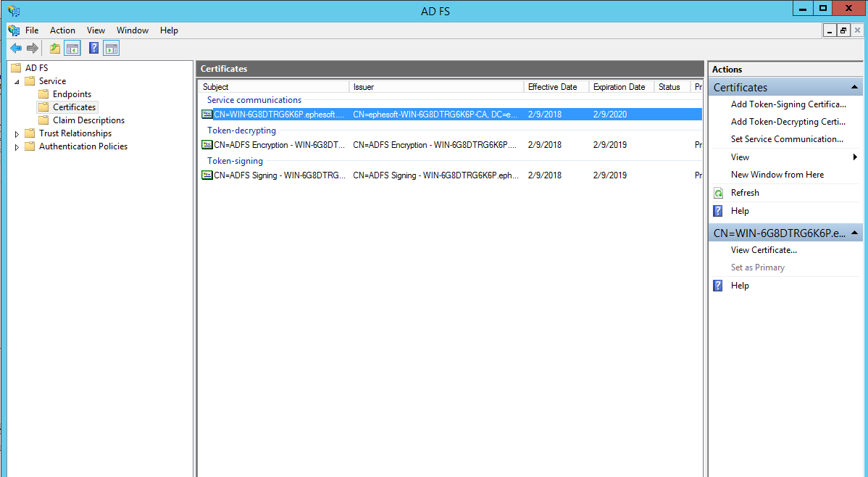Viewport: 868px width, 477px height.
Task: Select Set Service Communications action
Action: 787,139
